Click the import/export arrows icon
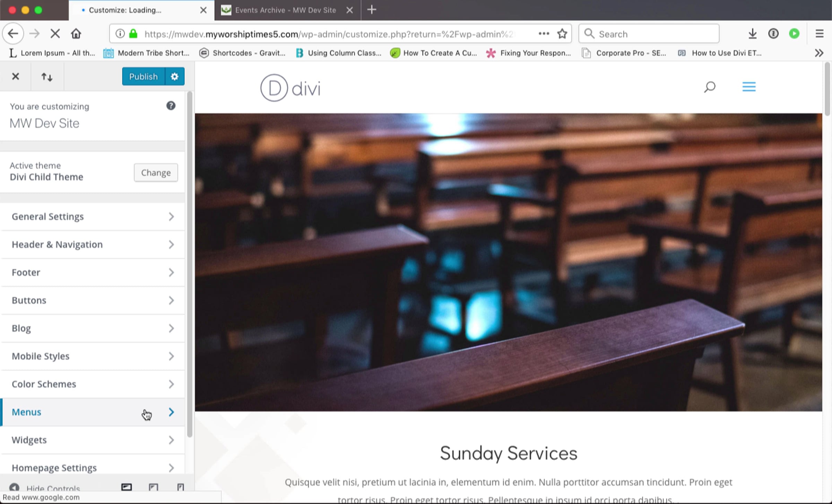The width and height of the screenshot is (832, 504). tap(47, 77)
